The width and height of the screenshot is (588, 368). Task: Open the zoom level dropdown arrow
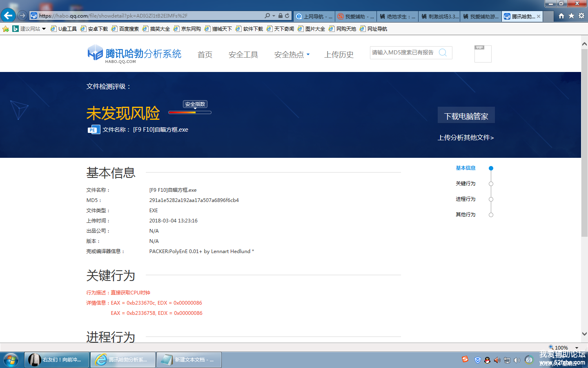coord(577,348)
